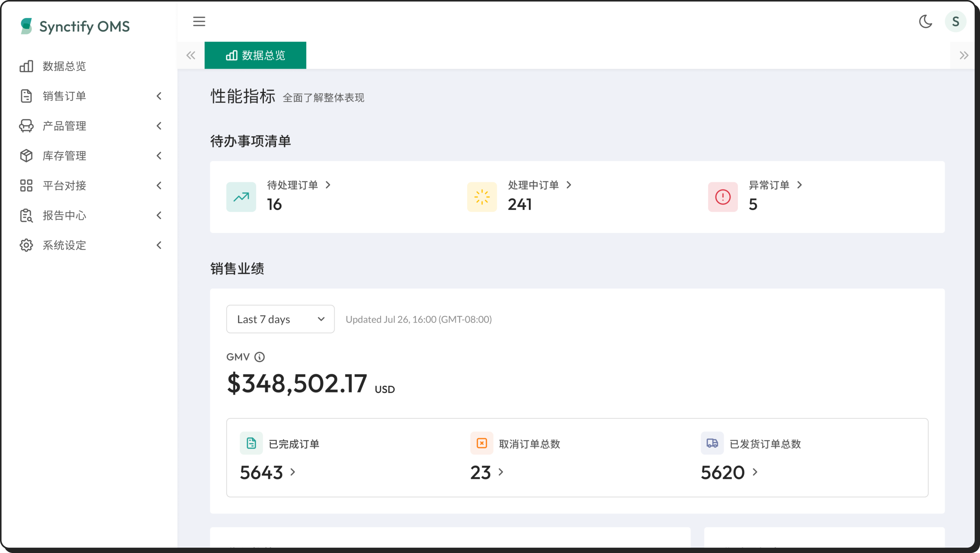Click the 待处理订单 trending-up icon
The image size is (980, 553).
[x=241, y=197]
